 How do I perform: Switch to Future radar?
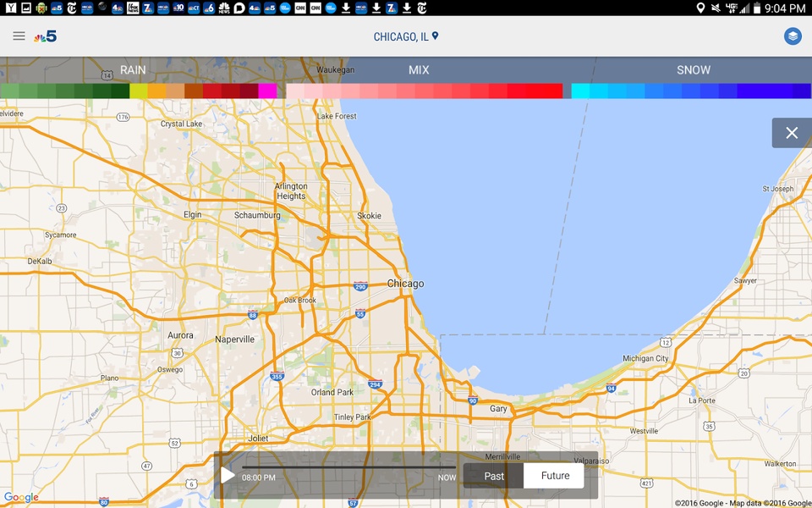point(555,476)
